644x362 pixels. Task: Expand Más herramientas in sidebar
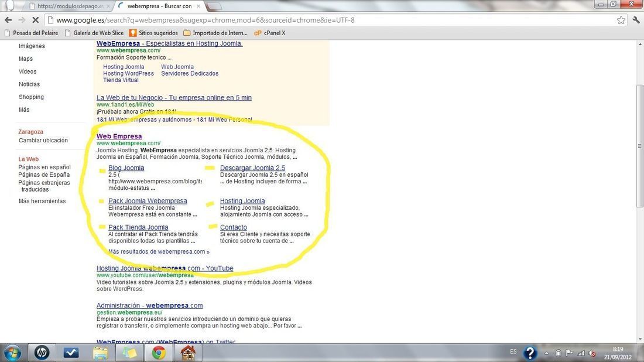click(x=42, y=201)
